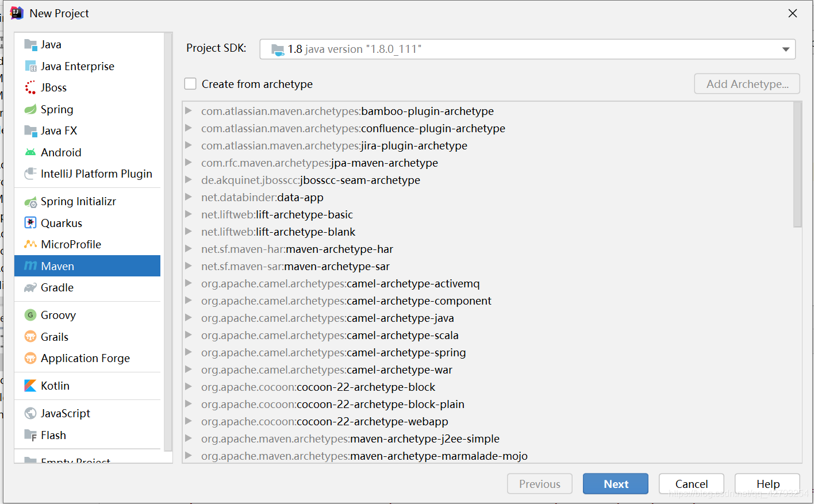
Task: Select maven-archetype-marmalade-mojo row
Action: [x=487, y=456]
